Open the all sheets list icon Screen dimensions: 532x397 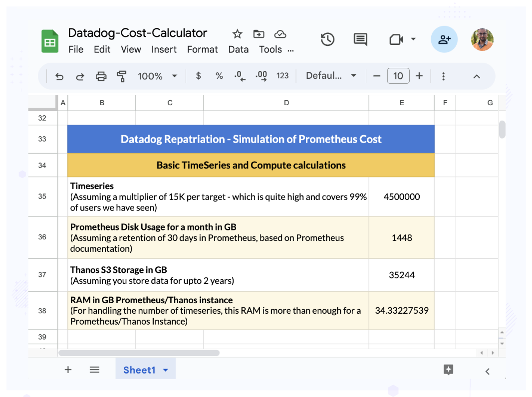pos(95,370)
